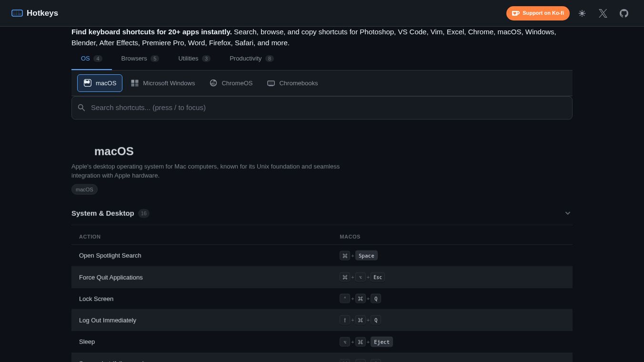The height and width of the screenshot is (362, 644).
Task: Focus the Search shortcuts input field
Action: coord(322,108)
